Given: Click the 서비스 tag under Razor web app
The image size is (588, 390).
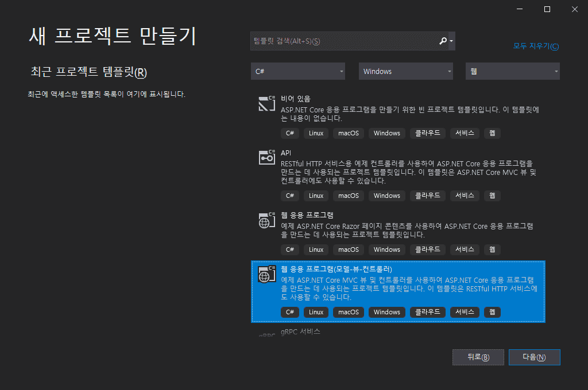Looking at the screenshot, I should click(465, 249).
